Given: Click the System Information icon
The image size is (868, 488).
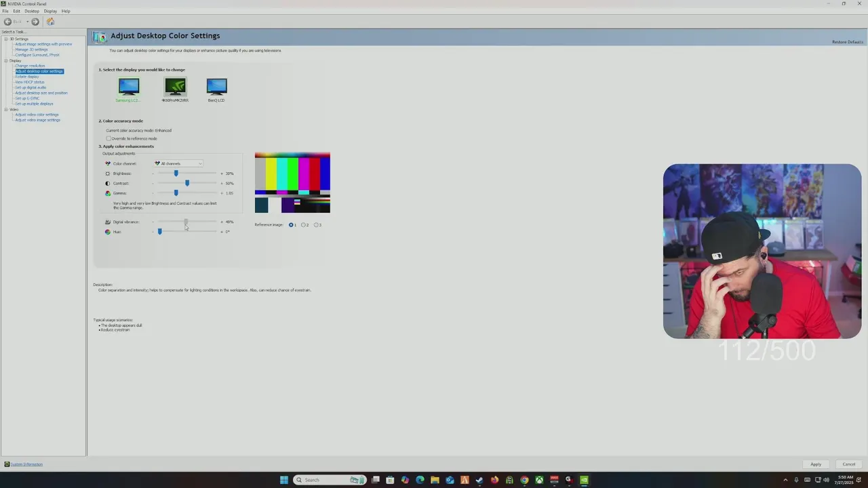Looking at the screenshot, I should tap(7, 464).
